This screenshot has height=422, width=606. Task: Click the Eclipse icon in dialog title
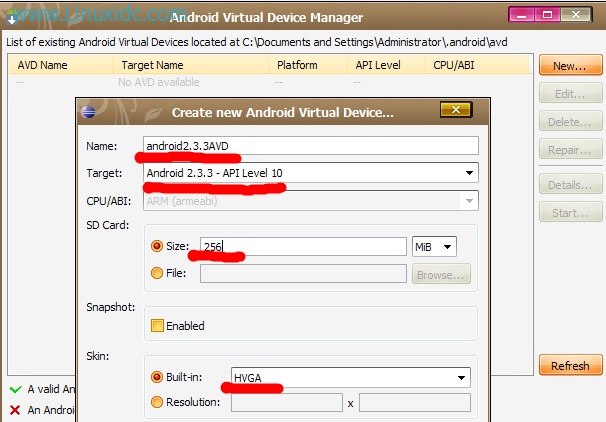(88, 112)
